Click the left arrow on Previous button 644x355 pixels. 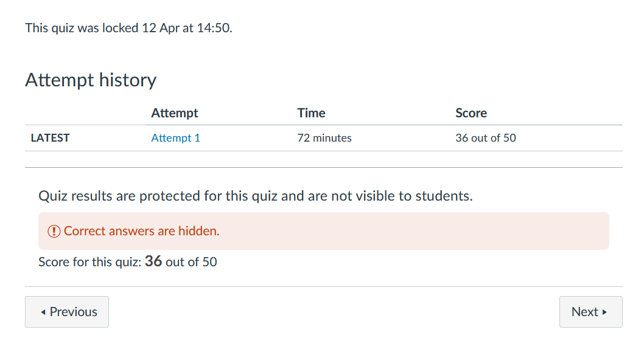pyautogui.click(x=43, y=312)
